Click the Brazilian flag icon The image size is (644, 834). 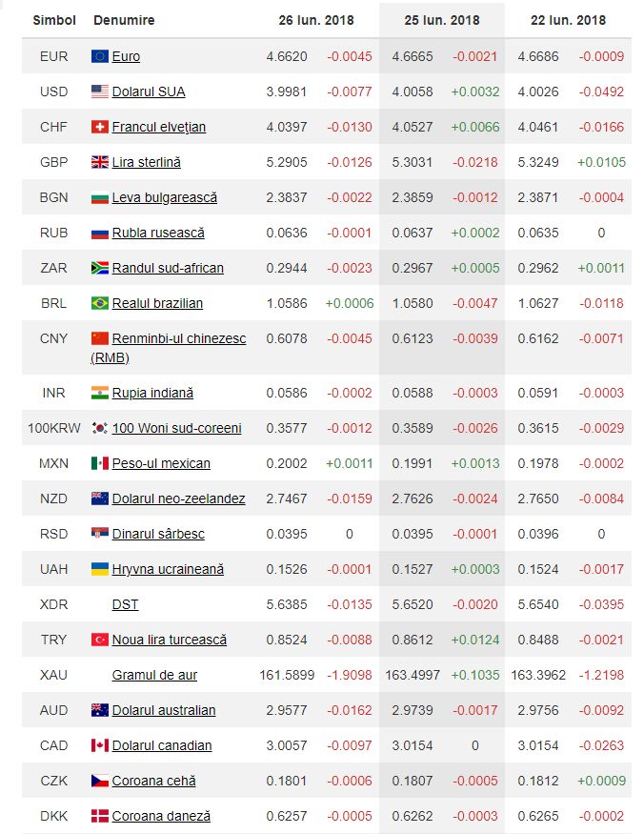pyautogui.click(x=100, y=303)
